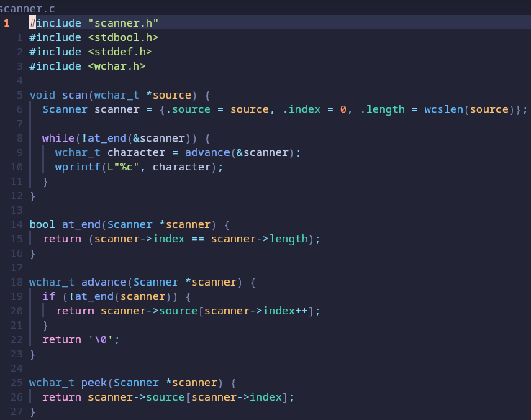Click the <wchar.h> include header
The image size is (531, 420).
[117, 66]
